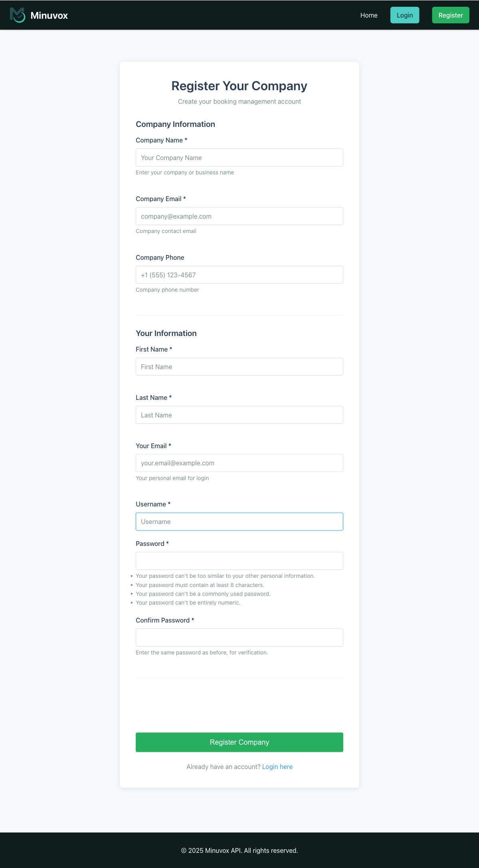The width and height of the screenshot is (479, 868).
Task: Click the Company Phone input field
Action: tap(239, 275)
